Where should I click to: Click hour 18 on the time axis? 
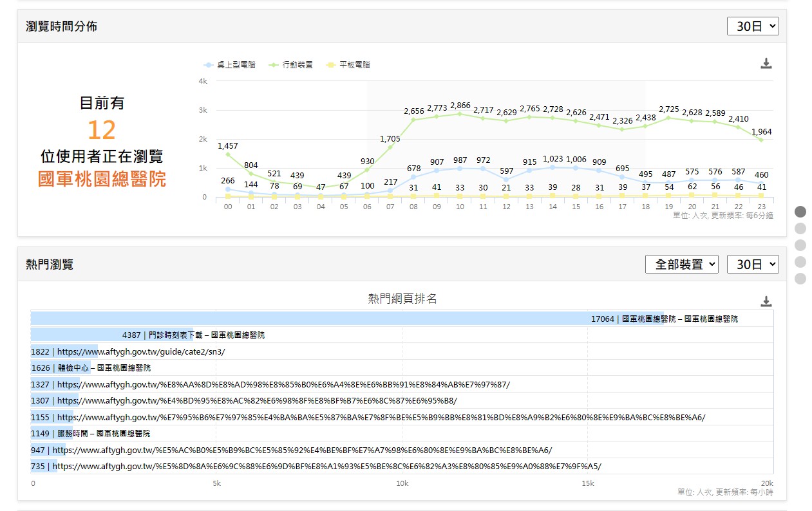(x=645, y=207)
